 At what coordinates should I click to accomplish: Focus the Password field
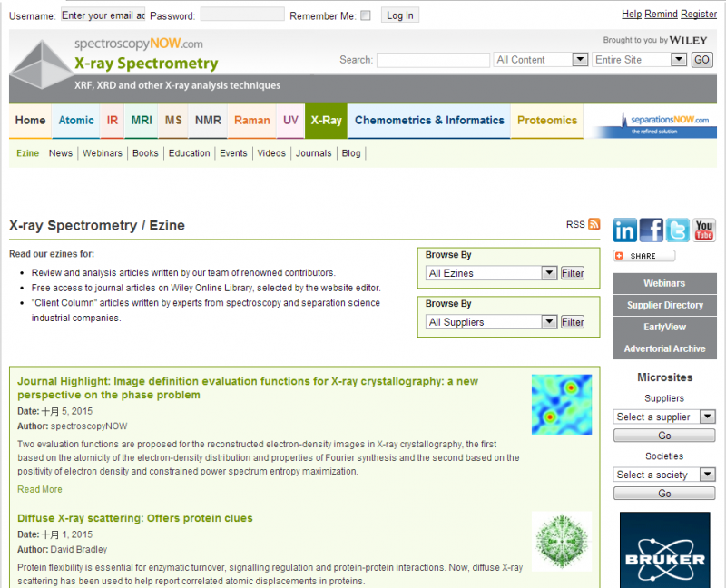pos(242,14)
